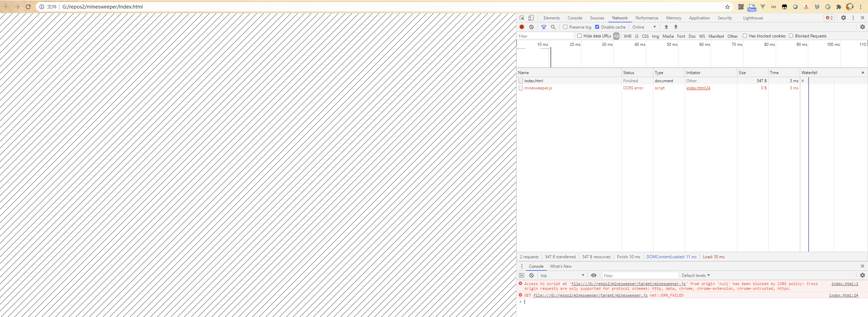
Task: Open the top JavaScript context selector
Action: coord(562,276)
